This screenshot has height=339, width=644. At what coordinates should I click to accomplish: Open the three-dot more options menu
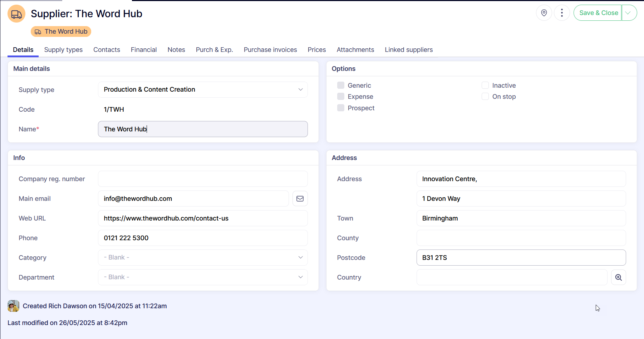pos(562,13)
